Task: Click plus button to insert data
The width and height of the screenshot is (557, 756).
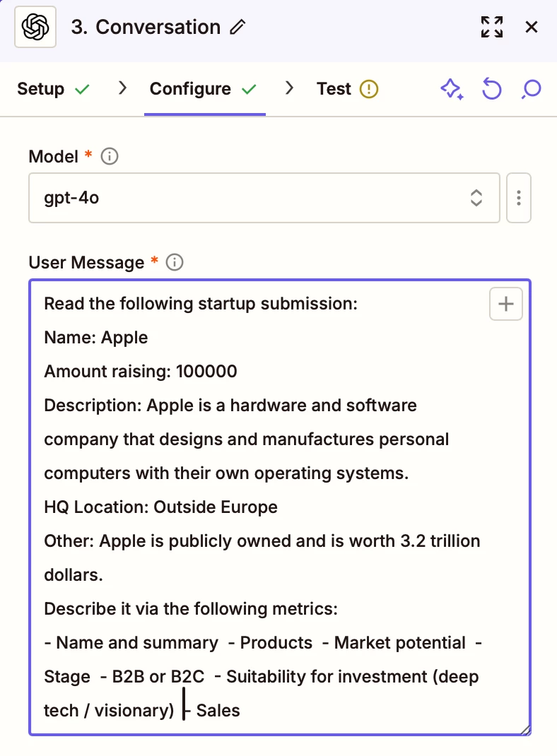Action: pos(506,304)
